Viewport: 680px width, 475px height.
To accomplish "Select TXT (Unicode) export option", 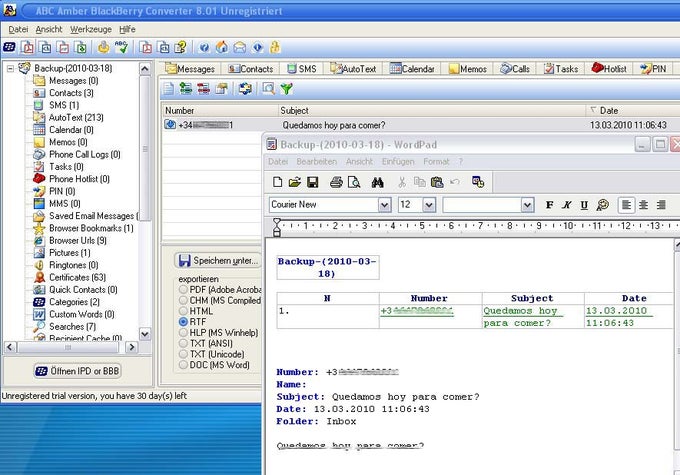I will click(212, 354).
